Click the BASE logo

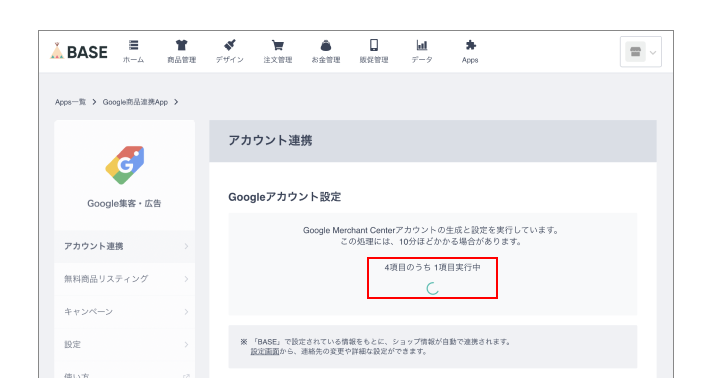(79, 51)
